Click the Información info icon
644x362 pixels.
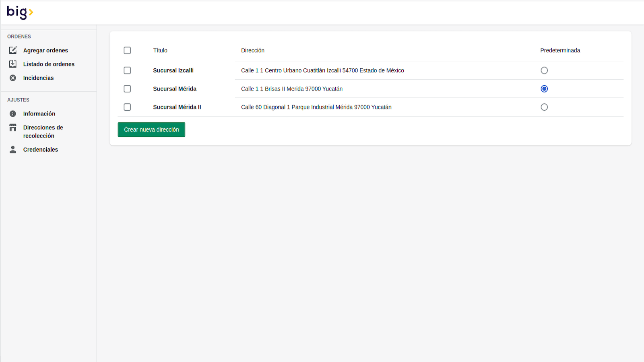click(13, 114)
